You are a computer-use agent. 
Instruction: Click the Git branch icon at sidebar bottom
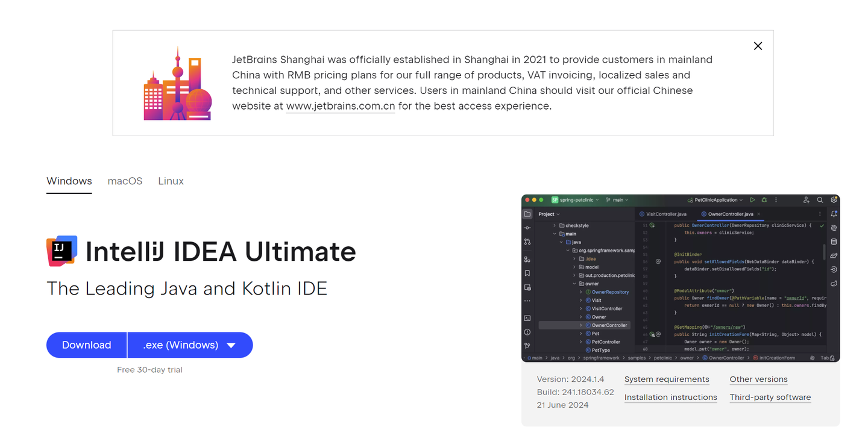click(527, 346)
